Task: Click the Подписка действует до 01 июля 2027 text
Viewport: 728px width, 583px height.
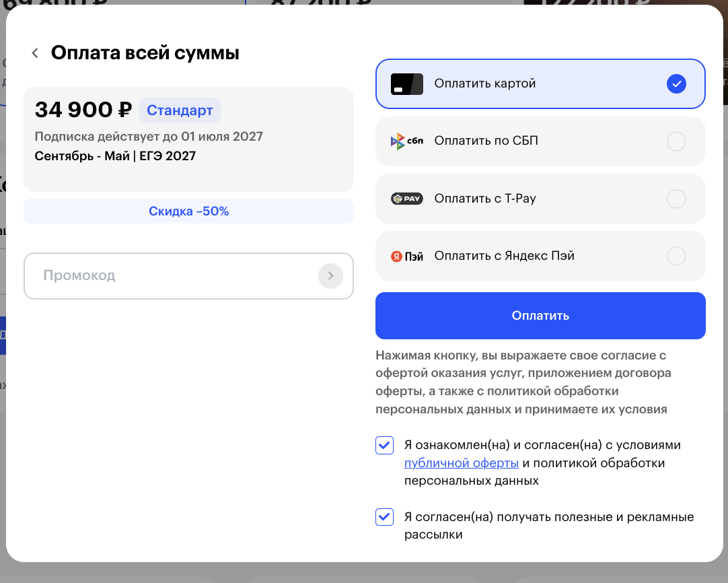Action: (149, 137)
